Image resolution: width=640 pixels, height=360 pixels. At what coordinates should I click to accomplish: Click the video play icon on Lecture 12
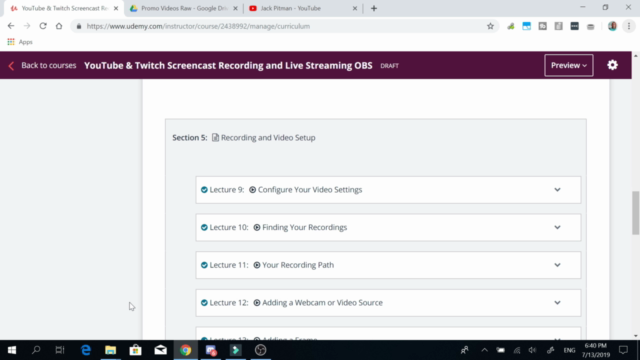tap(257, 302)
